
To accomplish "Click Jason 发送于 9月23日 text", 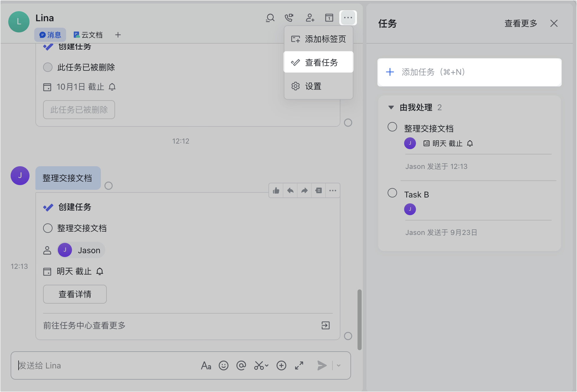I will point(441,233).
